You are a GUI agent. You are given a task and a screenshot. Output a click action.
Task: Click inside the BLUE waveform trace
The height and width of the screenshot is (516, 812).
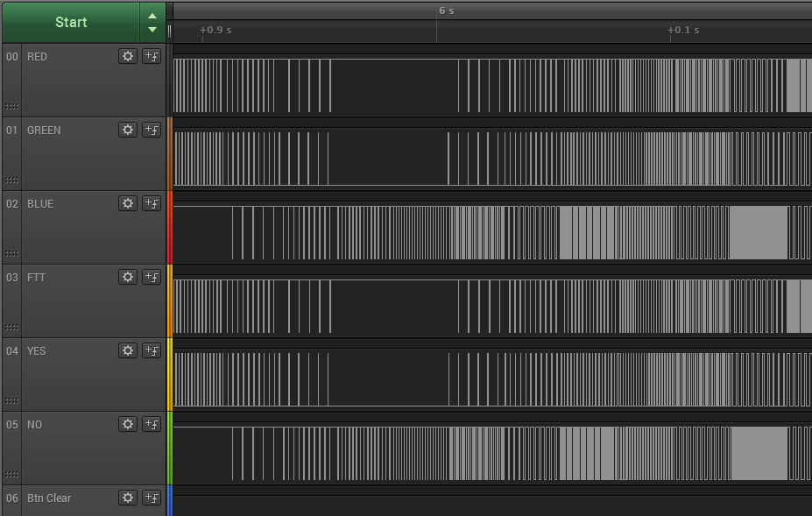(492, 233)
